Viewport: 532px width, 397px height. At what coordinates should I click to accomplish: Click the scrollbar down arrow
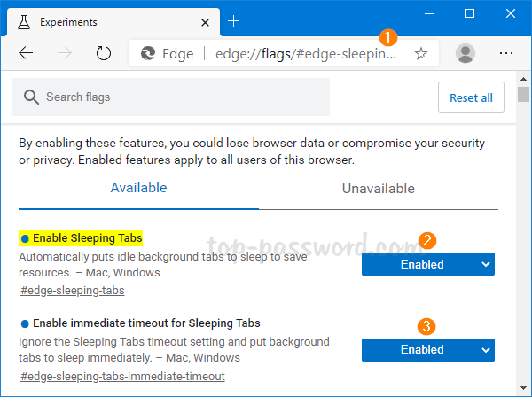[523, 388]
